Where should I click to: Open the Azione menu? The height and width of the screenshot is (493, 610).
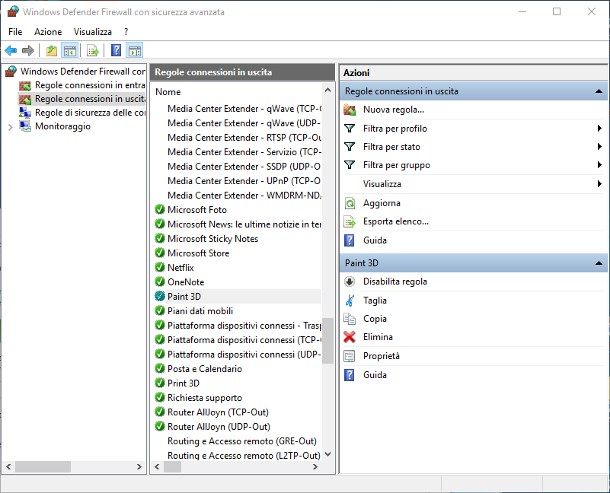click(x=48, y=32)
